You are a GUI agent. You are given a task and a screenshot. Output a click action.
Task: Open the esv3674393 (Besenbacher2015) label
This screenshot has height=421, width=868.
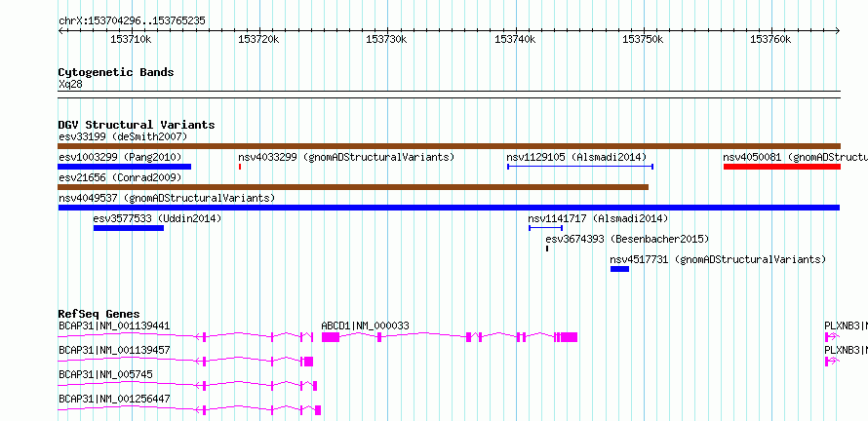(627, 239)
